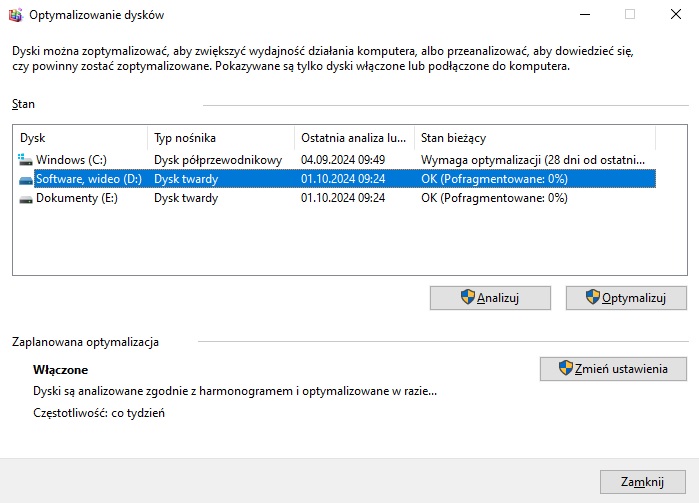Select the Dokumenty (E:) drive row
The image size is (699, 503).
[76, 198]
